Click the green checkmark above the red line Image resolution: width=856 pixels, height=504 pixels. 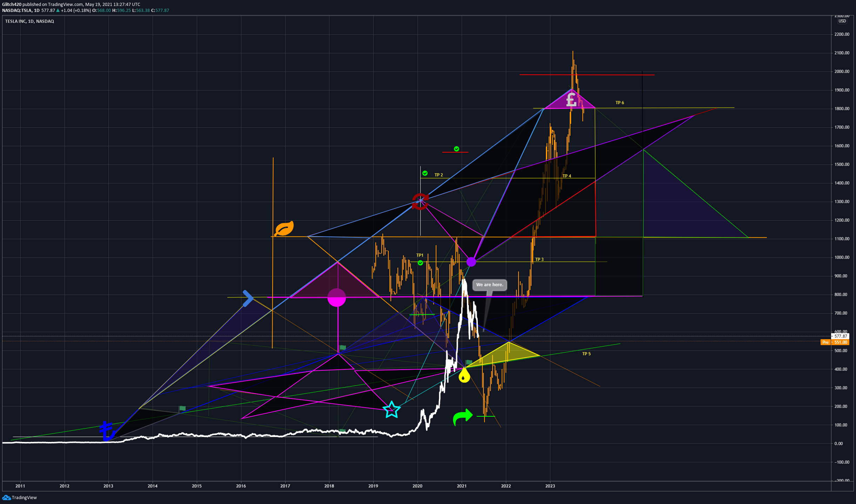click(456, 149)
